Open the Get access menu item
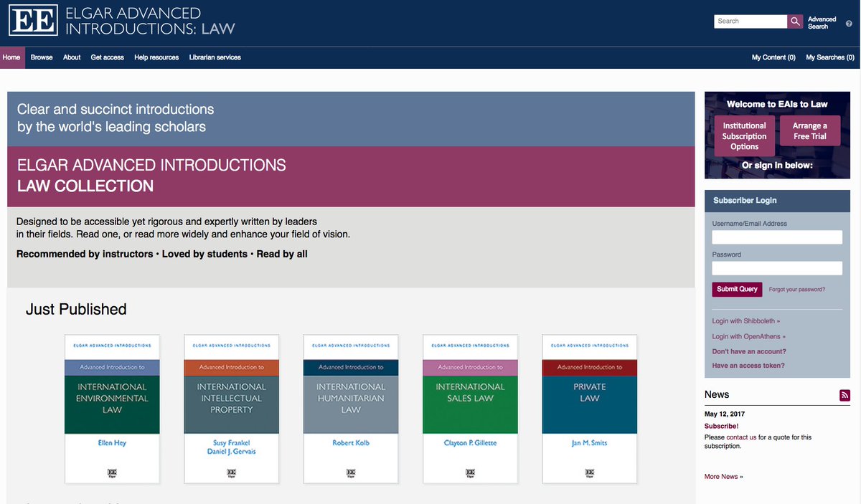 [x=108, y=57]
